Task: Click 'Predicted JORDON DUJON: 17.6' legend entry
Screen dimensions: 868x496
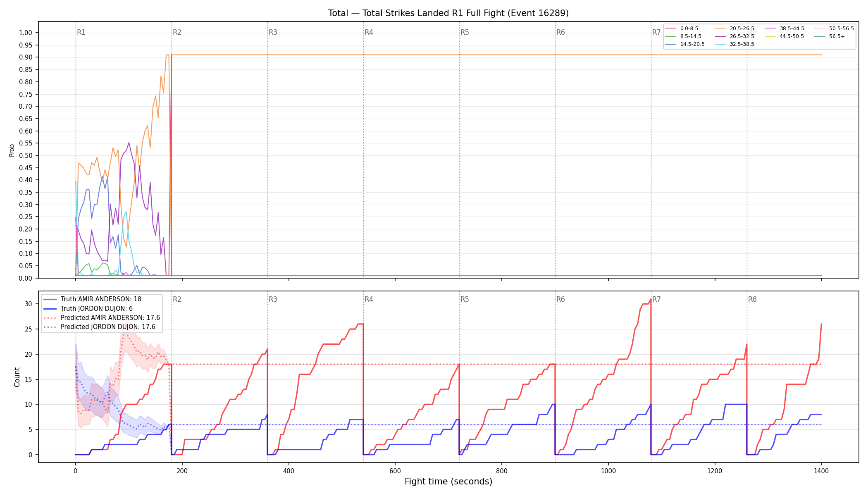Action: point(99,327)
